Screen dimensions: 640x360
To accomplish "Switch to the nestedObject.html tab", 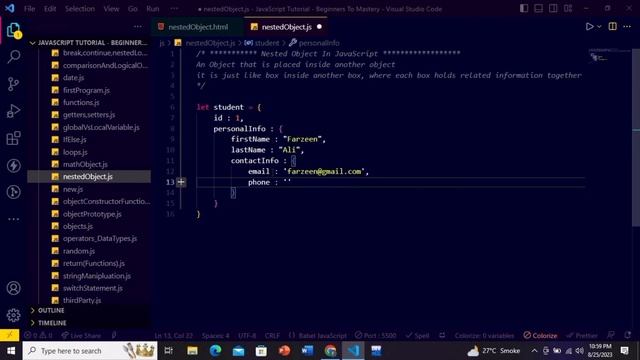I will pos(198,27).
